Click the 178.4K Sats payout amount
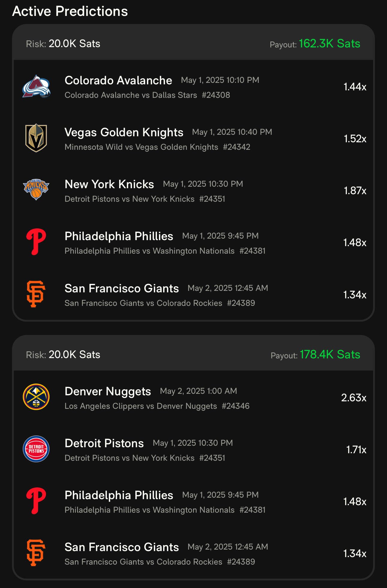Viewport: 387px width, 588px height. [x=330, y=355]
